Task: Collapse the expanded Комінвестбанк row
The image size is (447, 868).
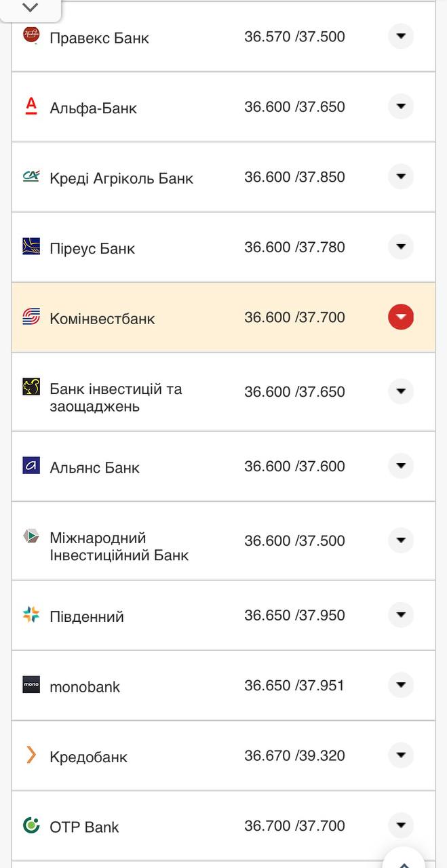Action: point(401,316)
